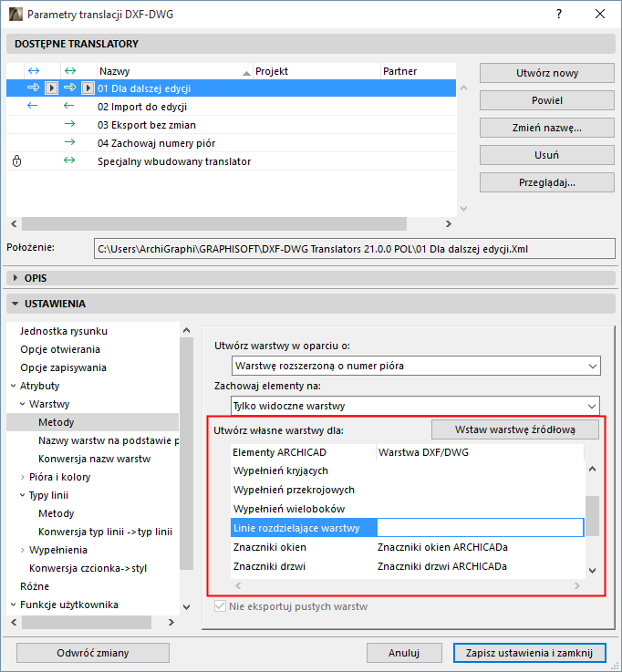Open the second small play-button dropdown in row 01
The width and height of the screenshot is (622, 672).
88,88
